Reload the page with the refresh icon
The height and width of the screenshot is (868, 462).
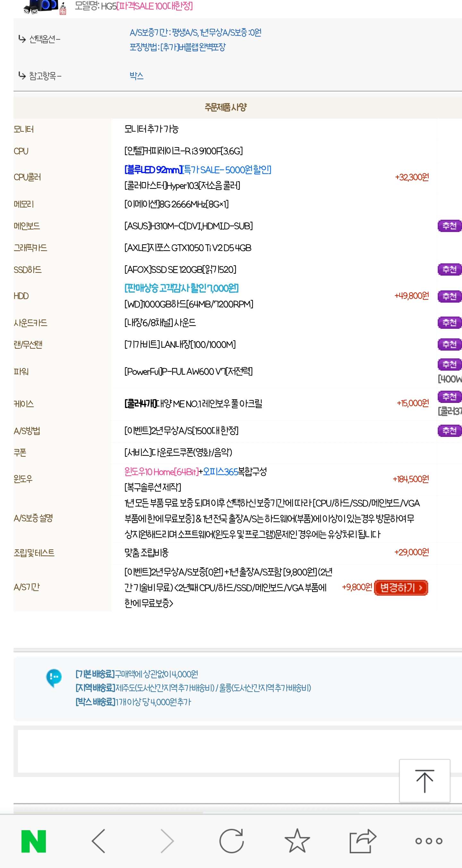coord(232,841)
